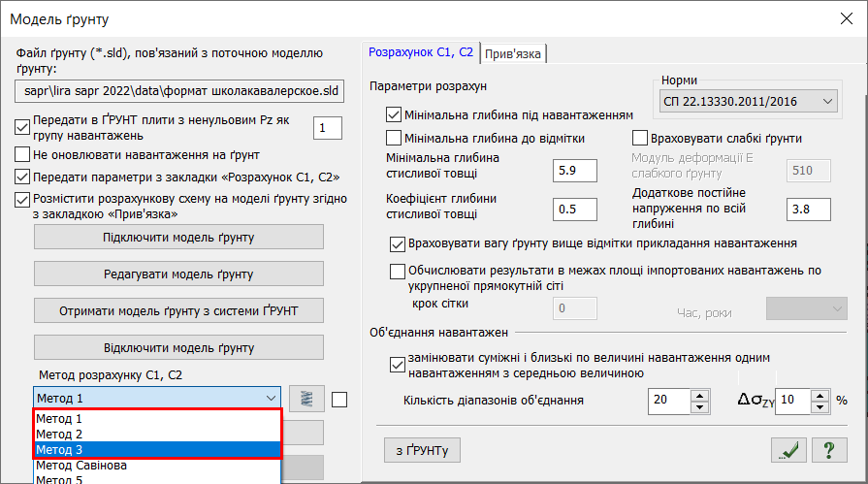Choose Метод Савінова in the list
This screenshot has height=484, width=868.
click(157, 465)
